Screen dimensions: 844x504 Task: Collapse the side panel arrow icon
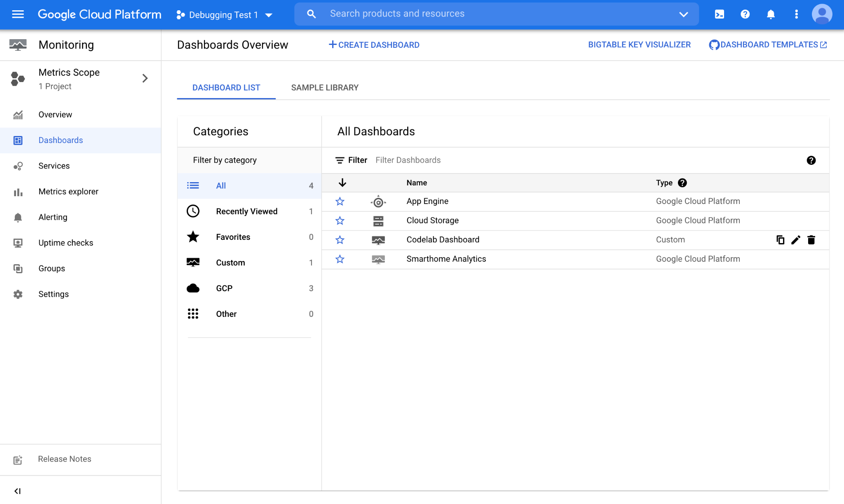[x=17, y=491]
